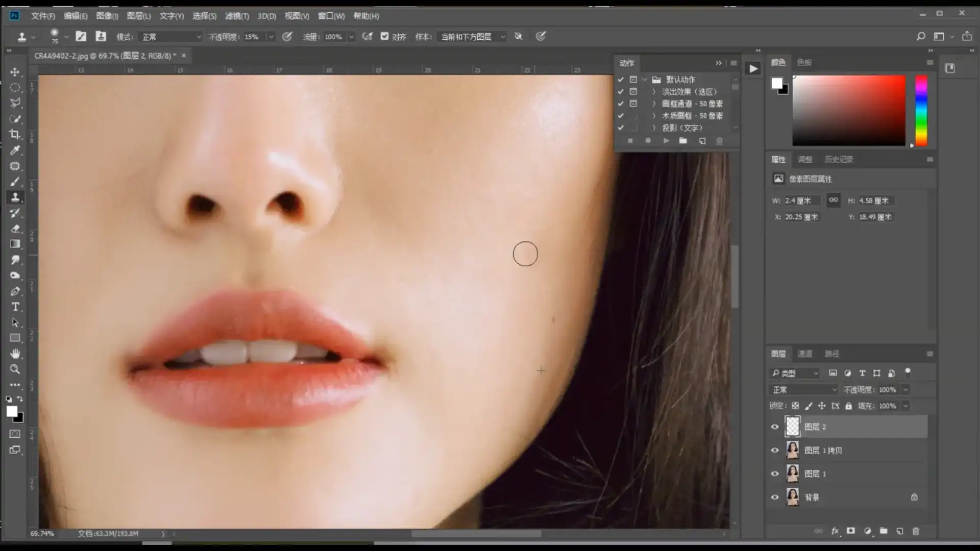Image resolution: width=980 pixels, height=551 pixels.
Task: Select the Move tool
Action: click(x=15, y=72)
